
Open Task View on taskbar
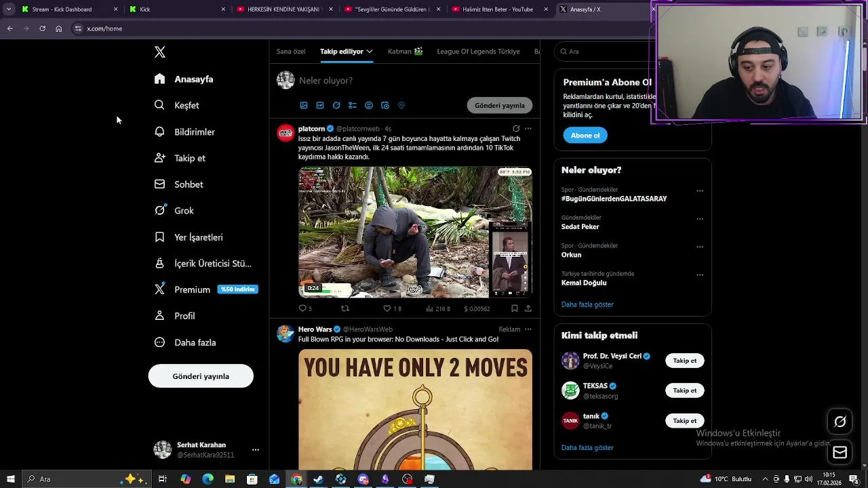point(163,479)
